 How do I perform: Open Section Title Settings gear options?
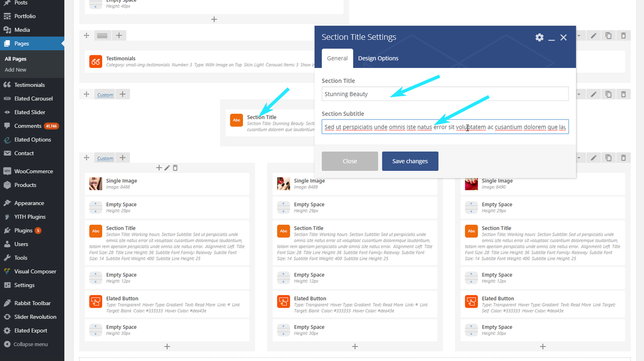tap(539, 37)
